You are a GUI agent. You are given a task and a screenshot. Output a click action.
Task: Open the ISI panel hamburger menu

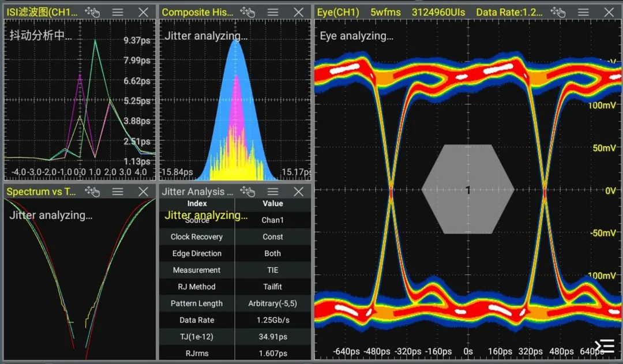(118, 12)
